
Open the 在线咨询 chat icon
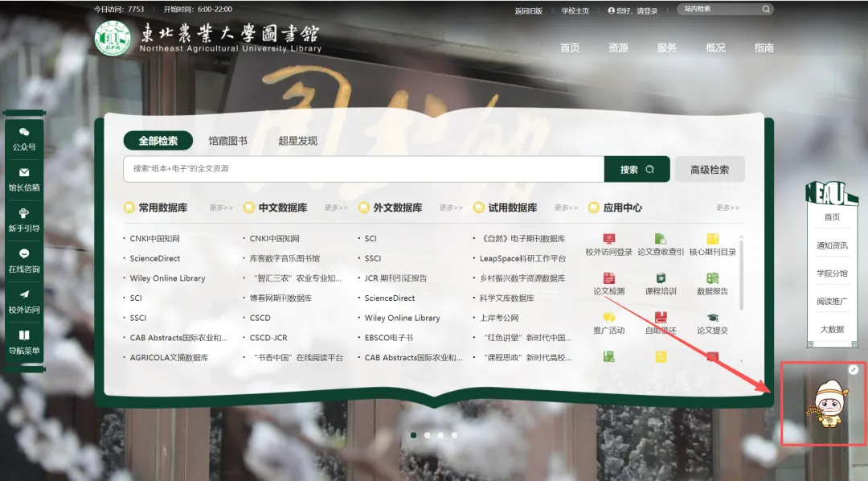pos(24,254)
